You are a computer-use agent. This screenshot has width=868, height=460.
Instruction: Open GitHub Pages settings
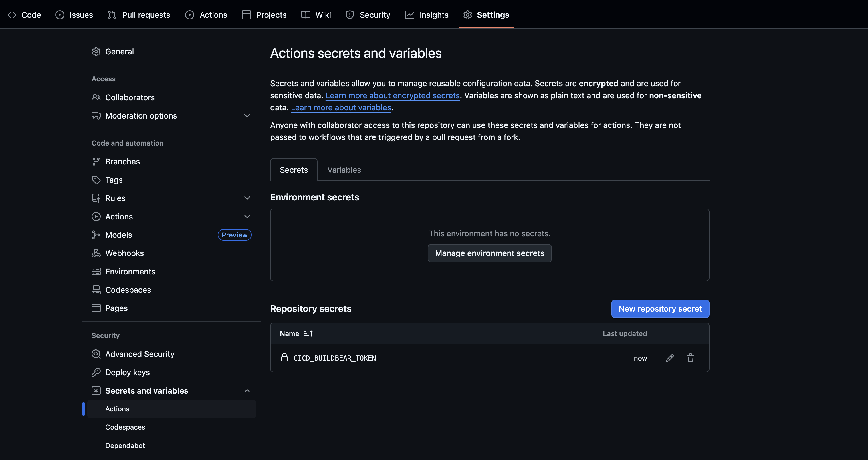click(116, 308)
